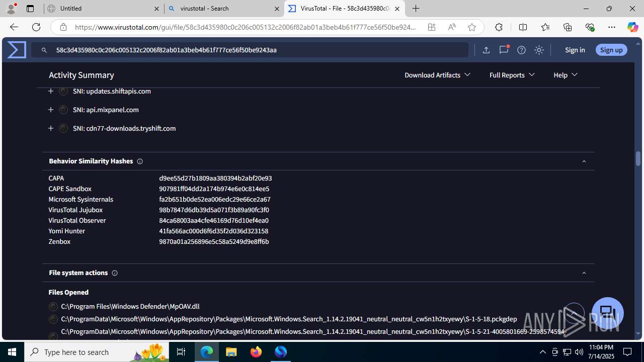Click the app available icon in address bar
This screenshot has height=362, width=644.
pos(432,27)
